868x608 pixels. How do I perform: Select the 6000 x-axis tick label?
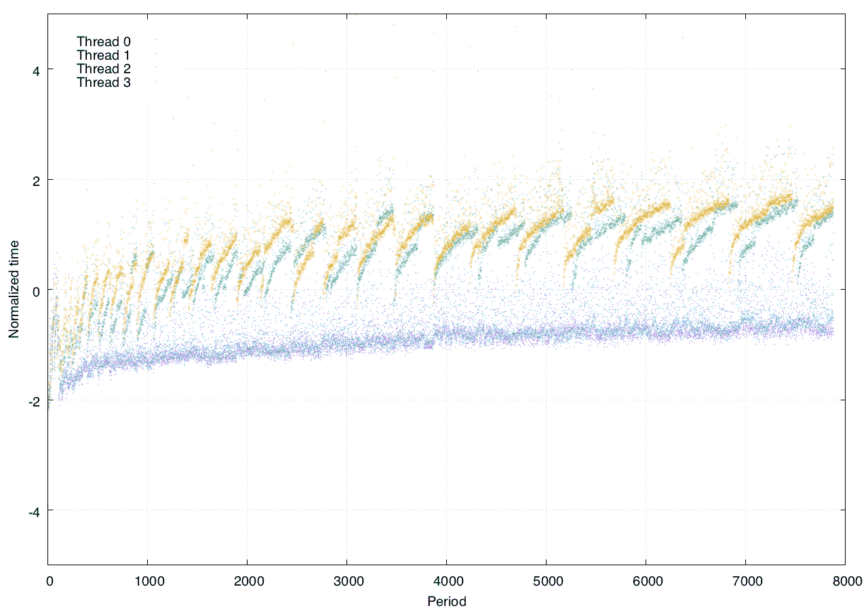click(646, 582)
